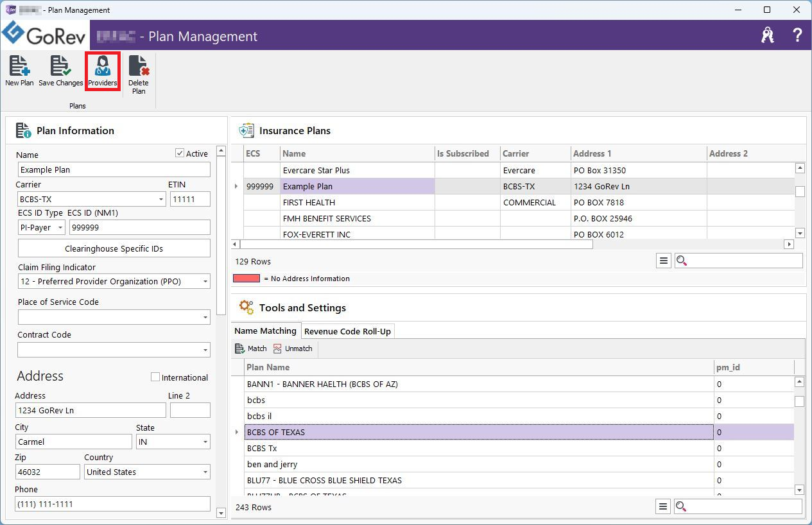Click the Tools and Settings gears icon
Image resolution: width=812 pixels, height=525 pixels.
click(x=246, y=307)
